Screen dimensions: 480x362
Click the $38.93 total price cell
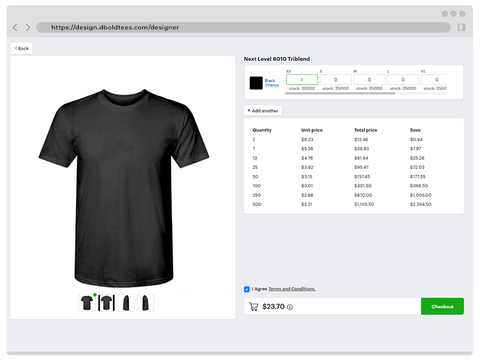click(x=362, y=149)
